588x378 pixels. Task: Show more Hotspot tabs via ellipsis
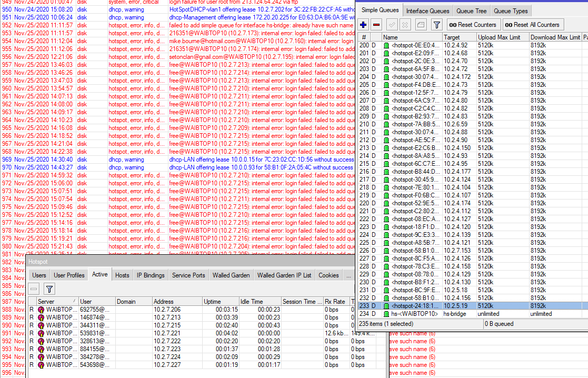[x=349, y=275]
